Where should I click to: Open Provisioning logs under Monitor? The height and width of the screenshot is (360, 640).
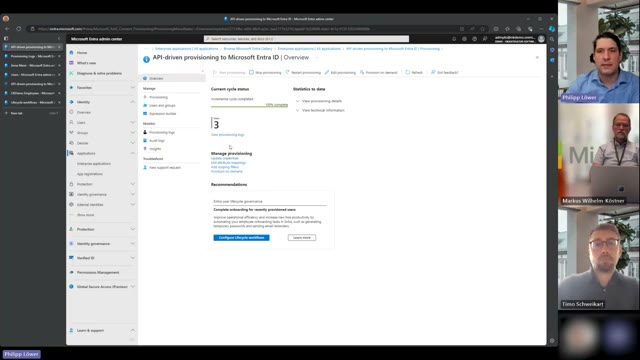pyautogui.click(x=162, y=132)
